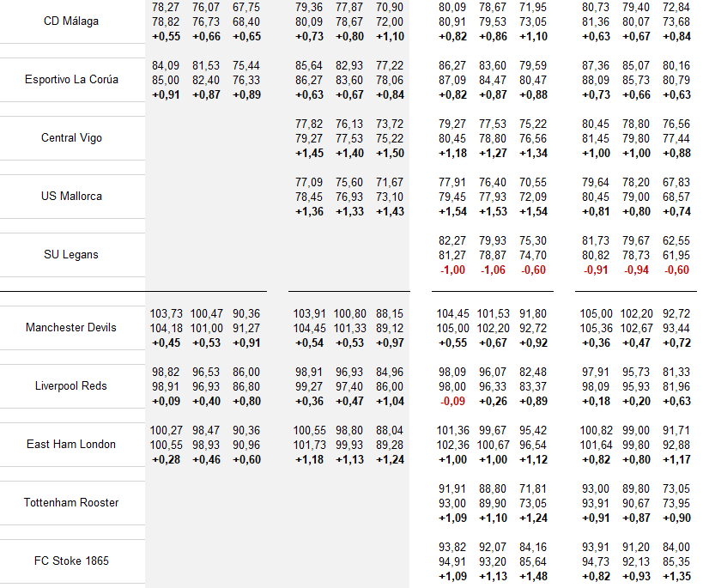
Task: Click the 81,33 cell in Liverpool Reds row
Action: click(x=676, y=373)
